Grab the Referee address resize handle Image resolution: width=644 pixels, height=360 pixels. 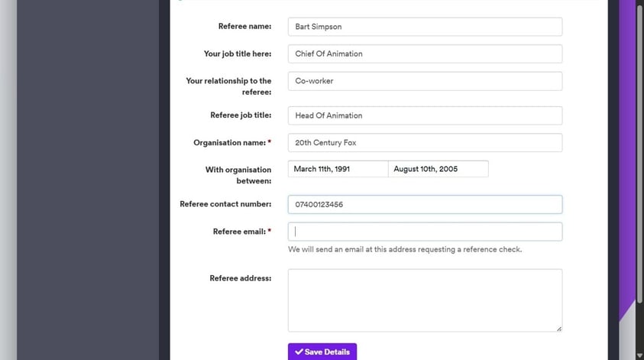[x=558, y=328]
